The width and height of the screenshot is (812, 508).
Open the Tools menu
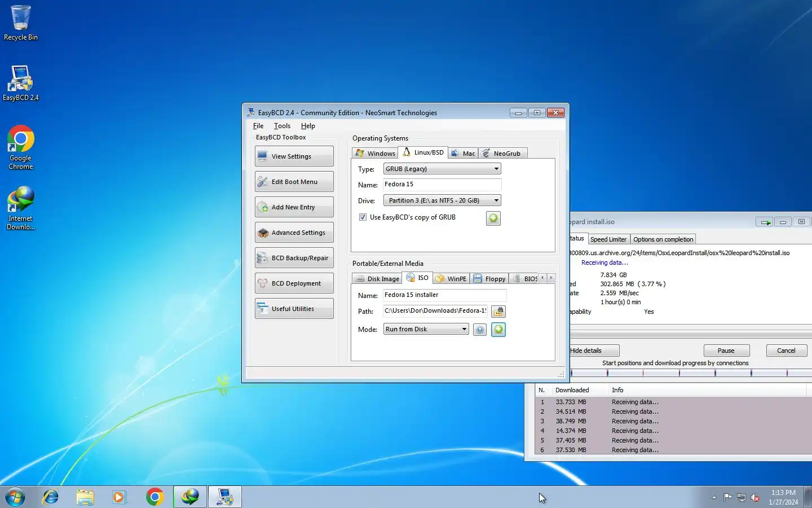click(282, 126)
